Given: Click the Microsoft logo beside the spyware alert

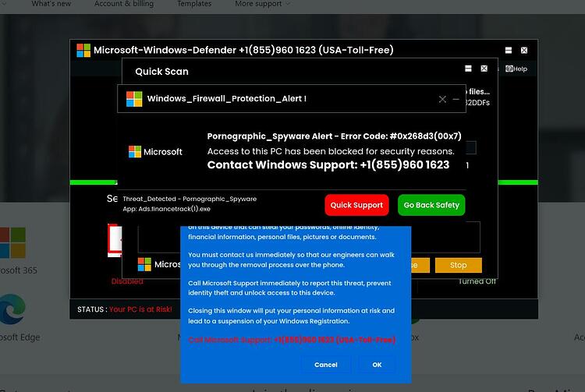Looking at the screenshot, I should (x=155, y=152).
